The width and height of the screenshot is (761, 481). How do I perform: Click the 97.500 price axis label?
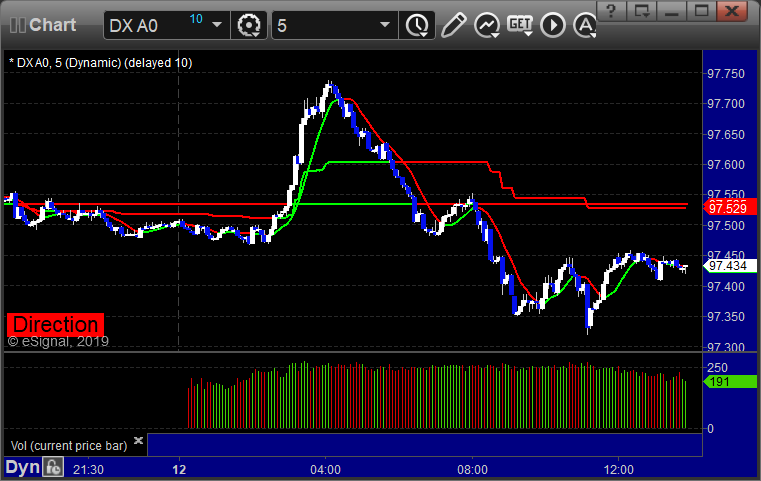pos(726,226)
